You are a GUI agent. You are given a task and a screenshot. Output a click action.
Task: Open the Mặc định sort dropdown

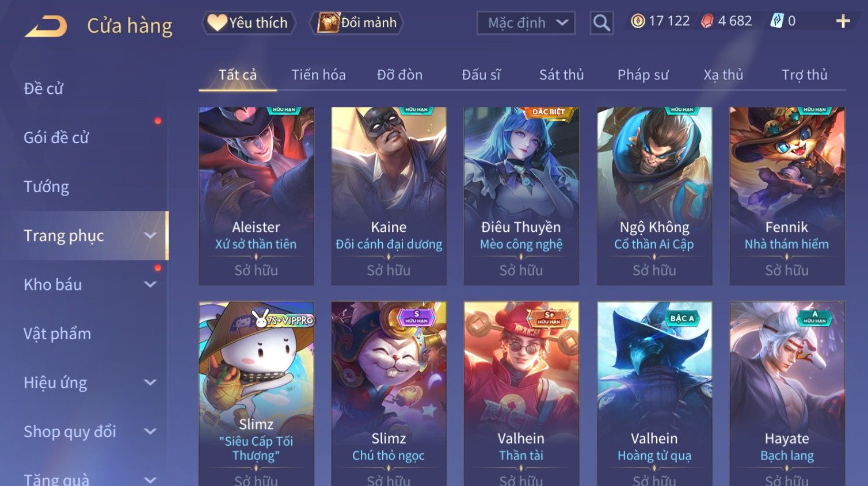(526, 23)
